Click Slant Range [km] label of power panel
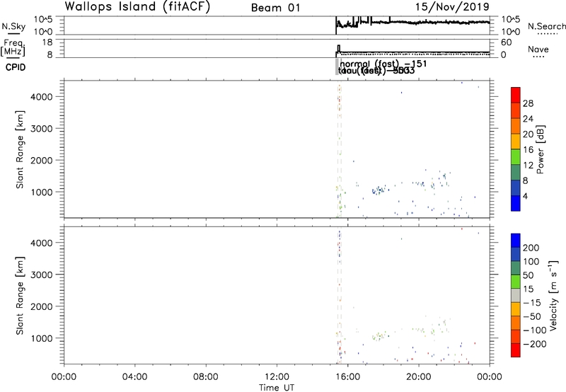This screenshot has width=566, height=392. click(20, 149)
